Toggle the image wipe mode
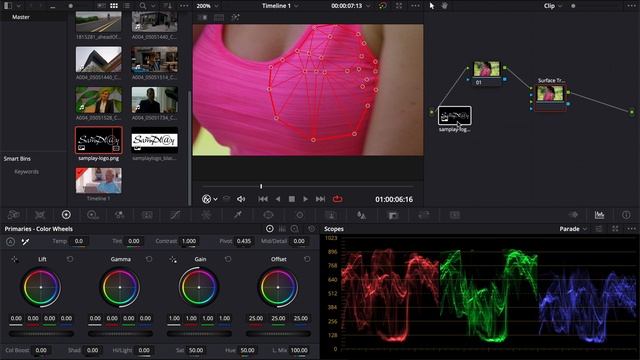This screenshot has width=640, height=360. pos(202,18)
